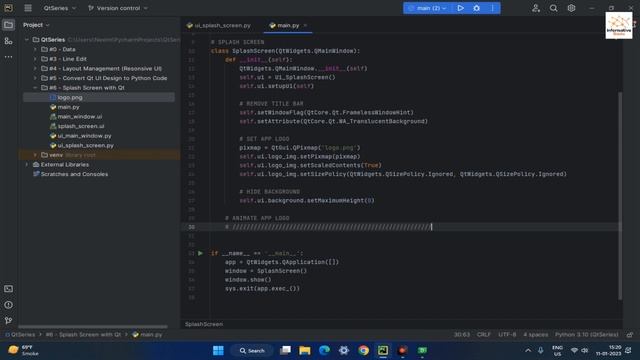Open main (2) run configuration dropdown

click(428, 8)
